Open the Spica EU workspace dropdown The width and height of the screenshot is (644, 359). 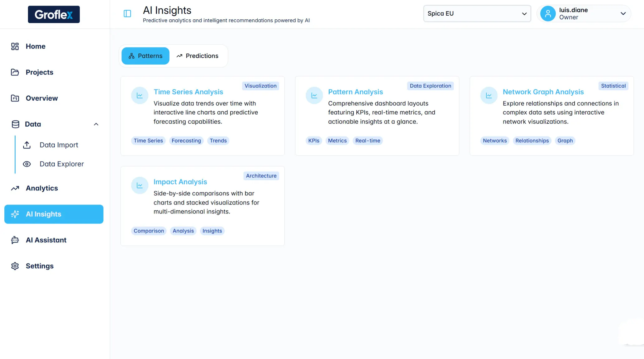tap(477, 13)
